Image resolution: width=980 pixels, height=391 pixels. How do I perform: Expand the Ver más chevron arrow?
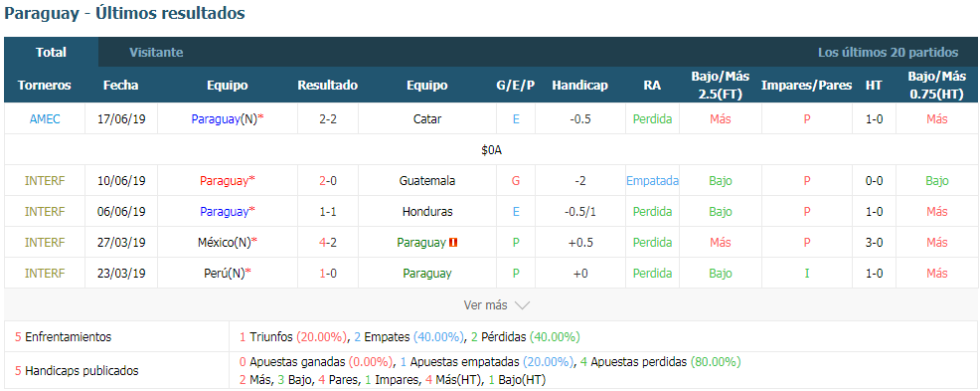pyautogui.click(x=522, y=305)
